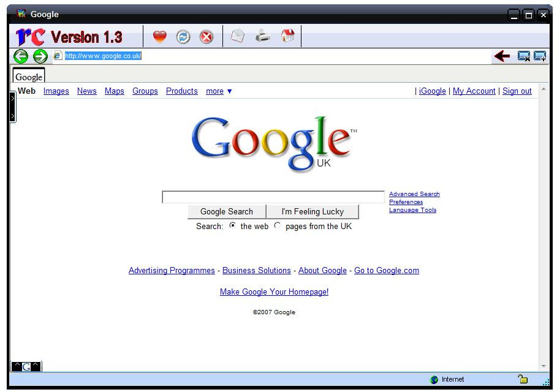The height and width of the screenshot is (392, 557).
Task: Click the upper side panel arrow on left edge
Action: pyautogui.click(x=13, y=98)
